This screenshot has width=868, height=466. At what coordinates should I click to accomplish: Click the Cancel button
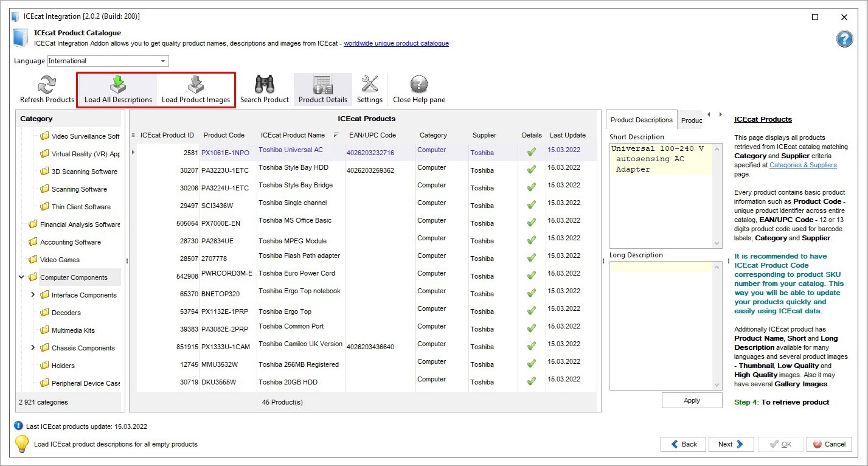[829, 444]
